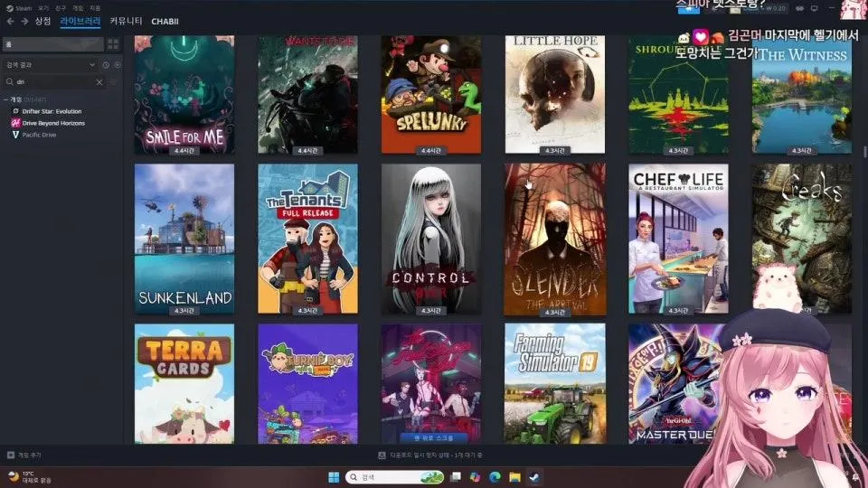
Task: Open the Steam menu in the title bar
Action: tap(19, 8)
